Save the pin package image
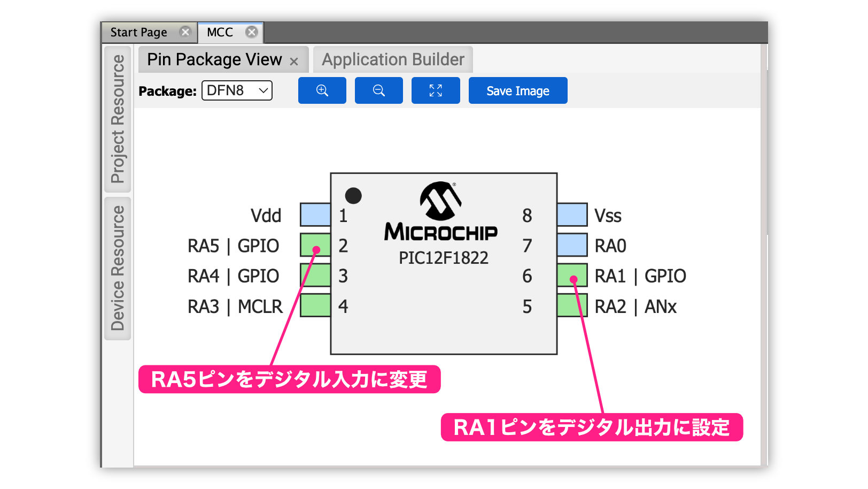 518,90
